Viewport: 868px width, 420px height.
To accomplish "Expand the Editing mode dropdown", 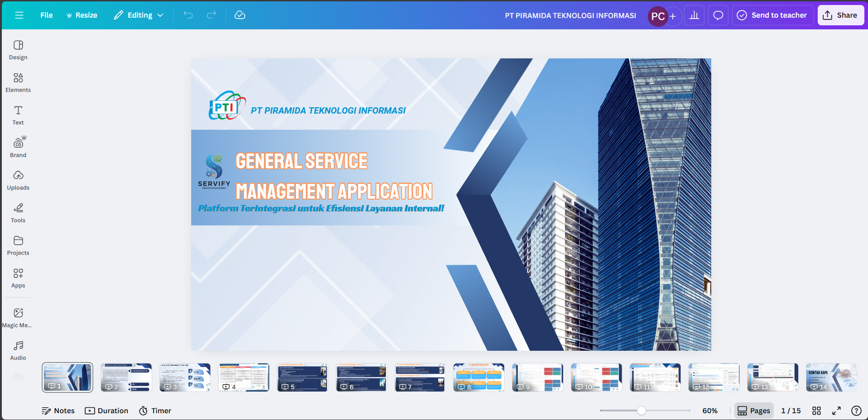I will (139, 15).
